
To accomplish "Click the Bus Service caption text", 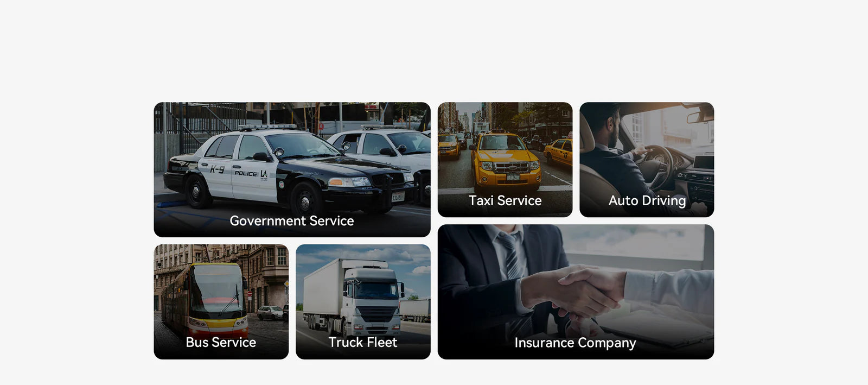I will (x=221, y=342).
